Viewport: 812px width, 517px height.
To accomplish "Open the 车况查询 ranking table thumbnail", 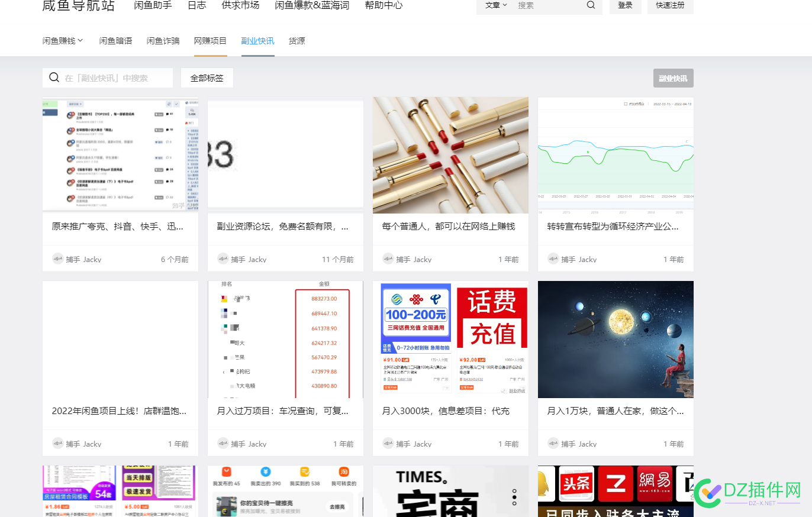I will 285,340.
